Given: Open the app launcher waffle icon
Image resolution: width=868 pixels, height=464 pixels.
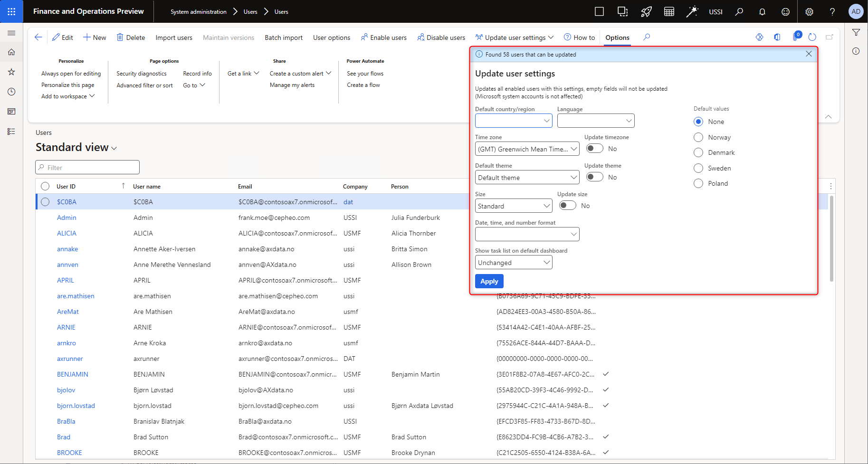Looking at the screenshot, I should coord(11,11).
